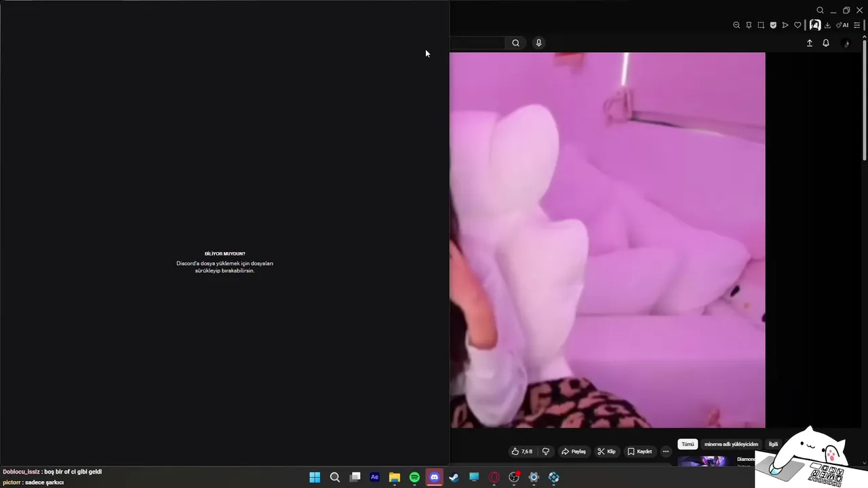Click the Klip button
Screen dimensions: 868x488
point(606,451)
